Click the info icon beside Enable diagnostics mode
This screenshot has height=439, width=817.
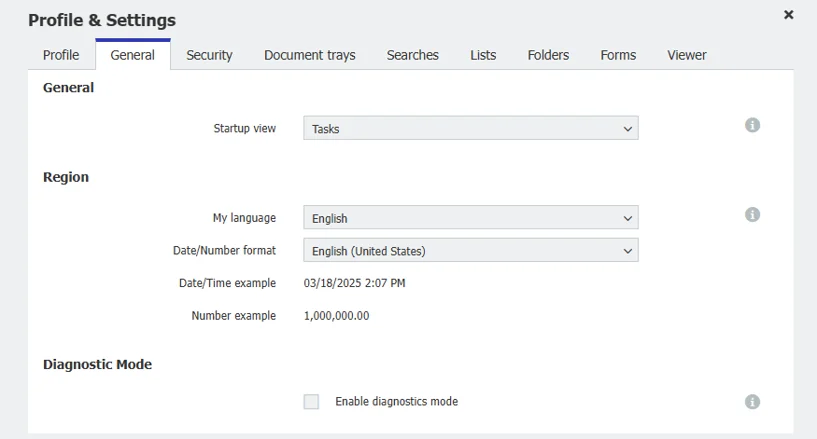pos(752,402)
